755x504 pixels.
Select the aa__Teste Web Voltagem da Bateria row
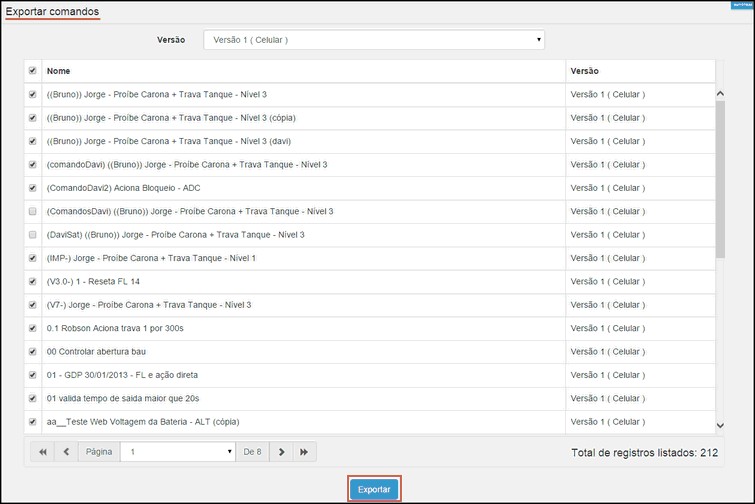pyautogui.click(x=143, y=422)
